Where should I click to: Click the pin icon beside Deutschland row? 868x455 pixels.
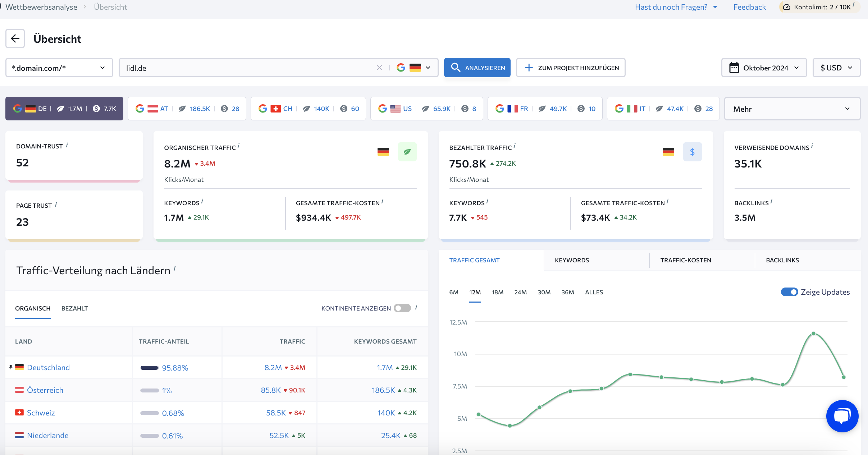(x=11, y=367)
